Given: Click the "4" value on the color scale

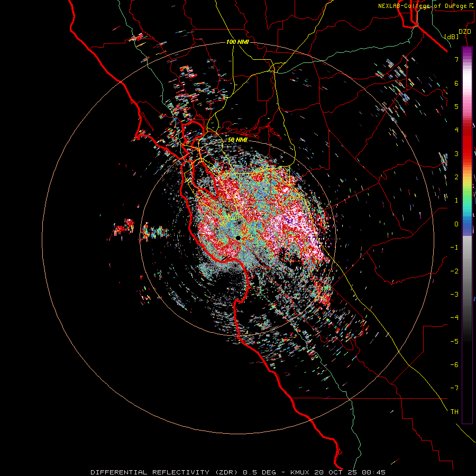Looking at the screenshot, I should tap(456, 130).
